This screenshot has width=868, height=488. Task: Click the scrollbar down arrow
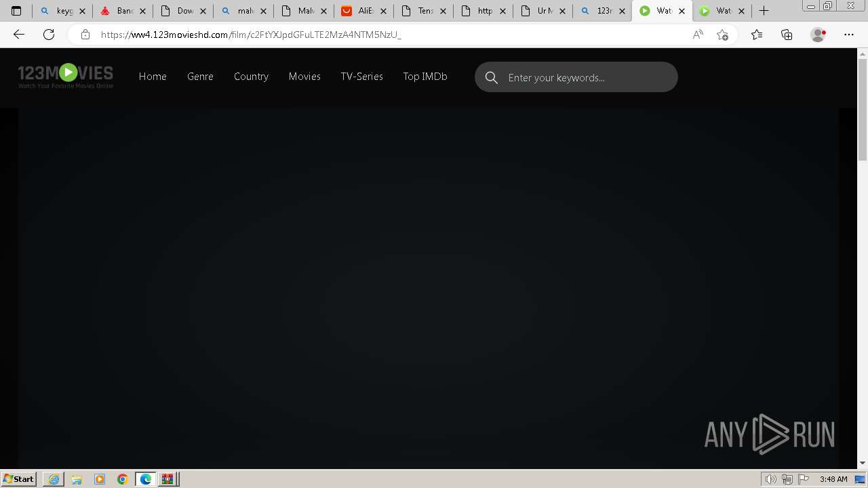[x=863, y=463]
